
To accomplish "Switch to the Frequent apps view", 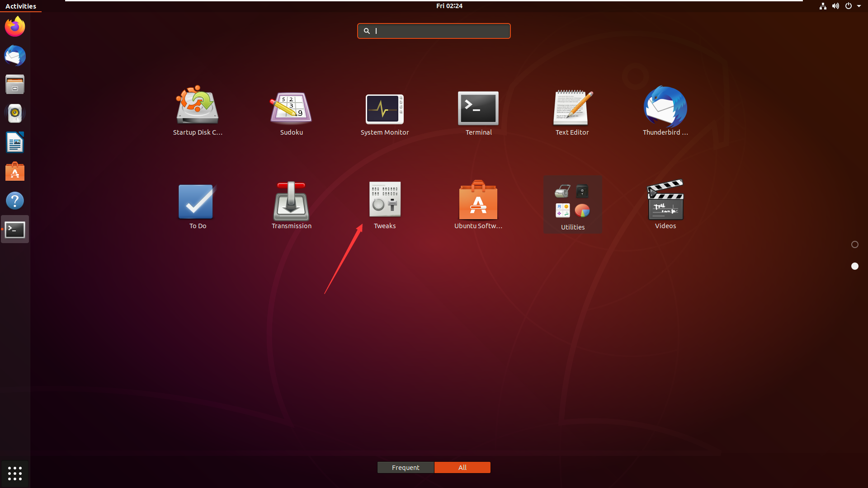I will [406, 468].
